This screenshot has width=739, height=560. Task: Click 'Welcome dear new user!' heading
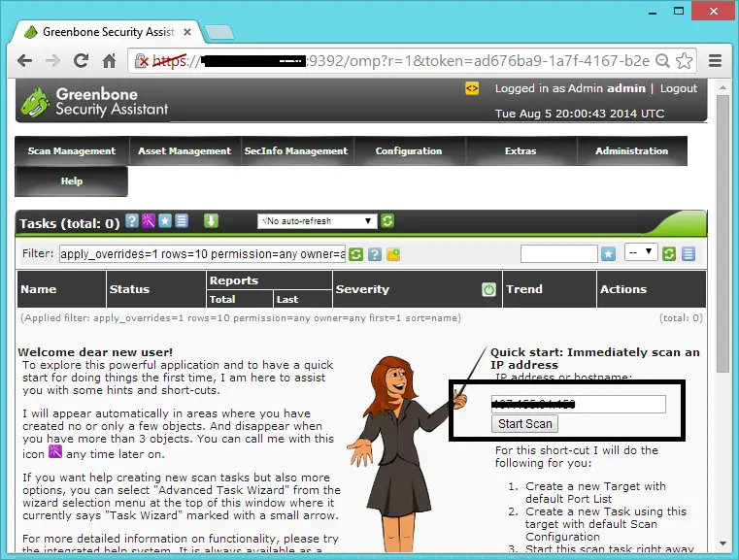pos(96,352)
